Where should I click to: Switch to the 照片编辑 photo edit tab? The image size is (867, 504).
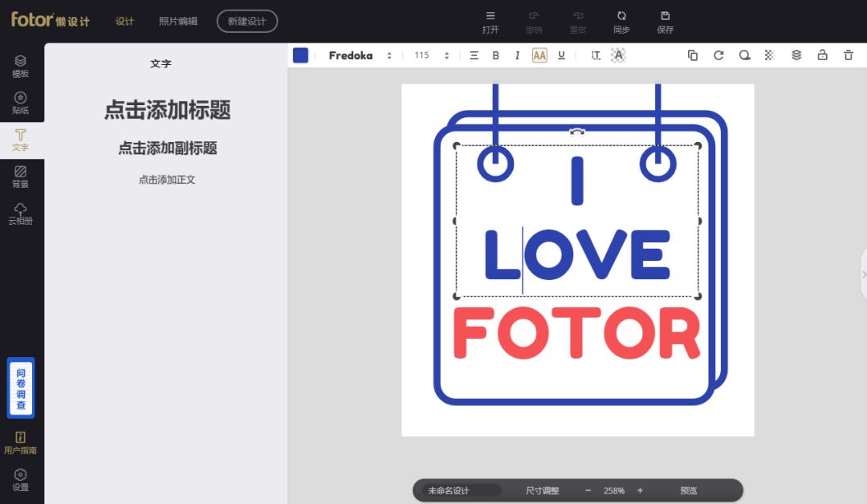178,21
